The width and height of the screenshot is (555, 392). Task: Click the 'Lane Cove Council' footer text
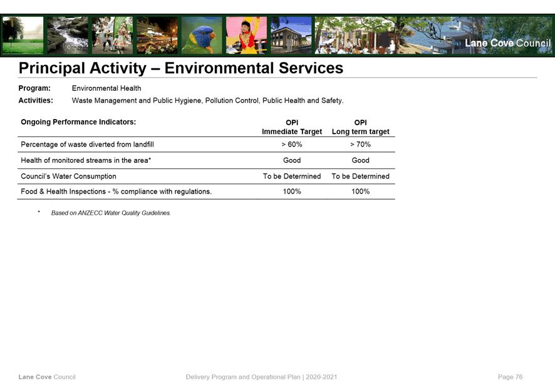47,377
